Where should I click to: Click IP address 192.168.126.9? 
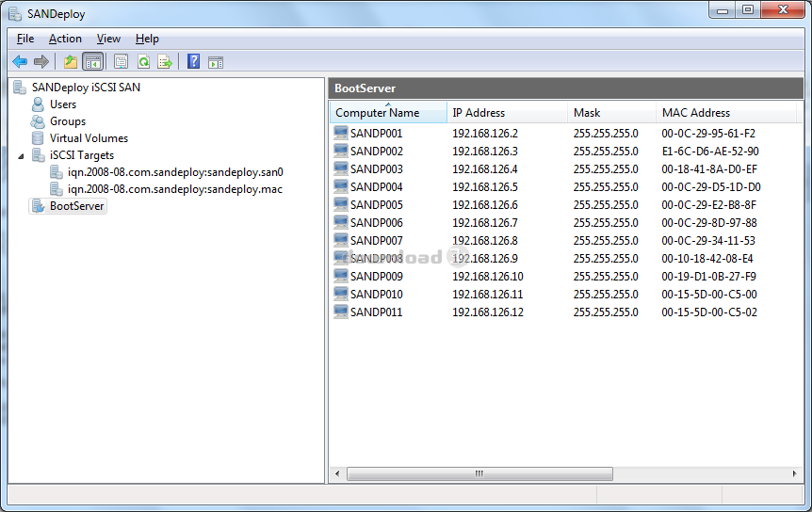point(485,259)
